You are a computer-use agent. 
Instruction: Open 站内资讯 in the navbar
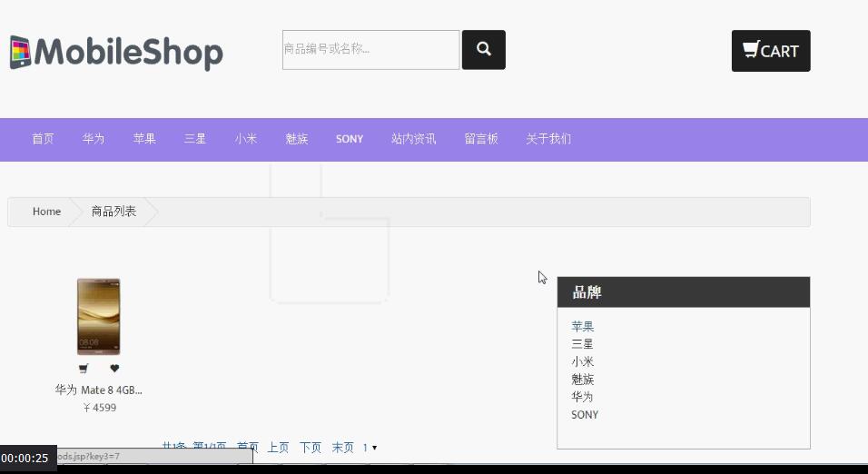413,139
